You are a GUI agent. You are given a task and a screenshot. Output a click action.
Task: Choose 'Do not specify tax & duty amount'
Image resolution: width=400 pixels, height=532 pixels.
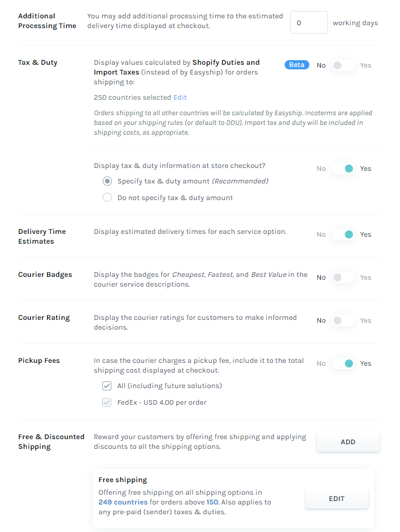point(107,197)
